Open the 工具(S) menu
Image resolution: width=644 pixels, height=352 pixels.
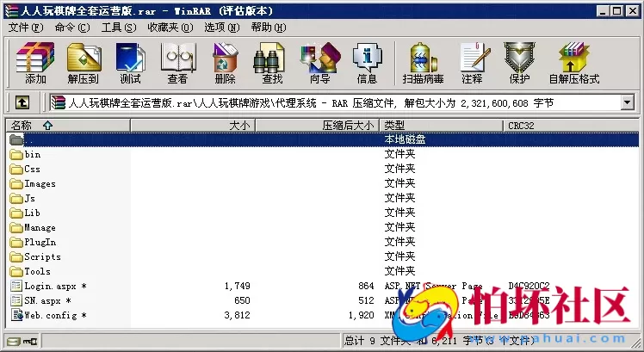pyautogui.click(x=119, y=28)
